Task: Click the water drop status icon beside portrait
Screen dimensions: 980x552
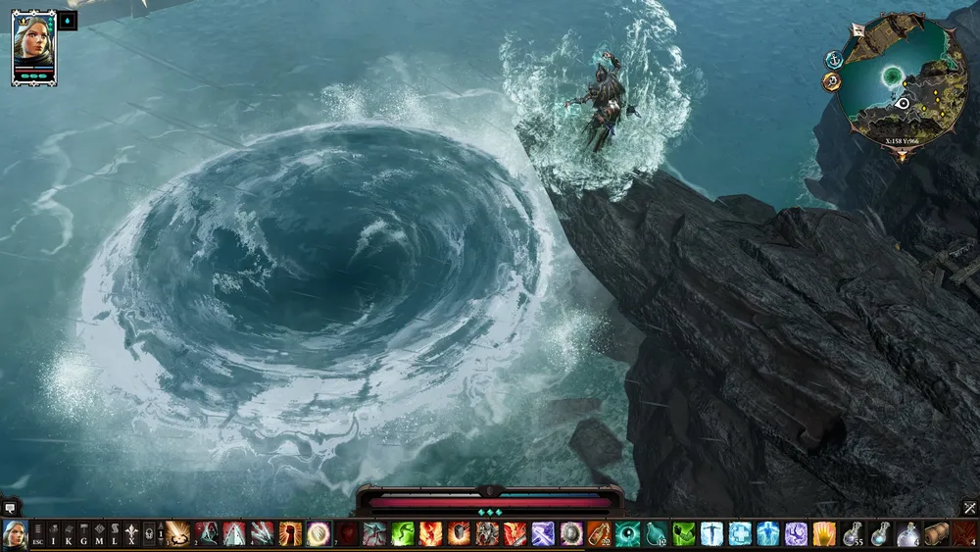Action: pos(68,22)
